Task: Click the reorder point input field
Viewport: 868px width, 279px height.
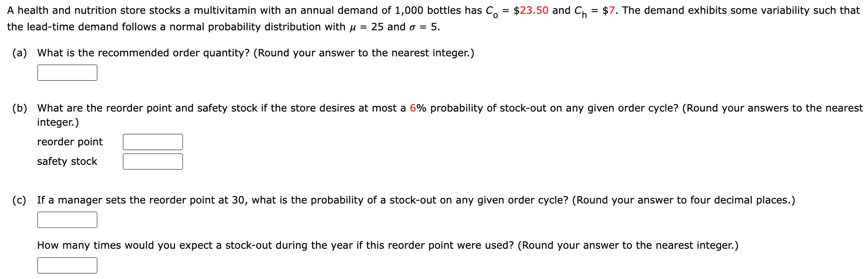Action: [x=152, y=141]
